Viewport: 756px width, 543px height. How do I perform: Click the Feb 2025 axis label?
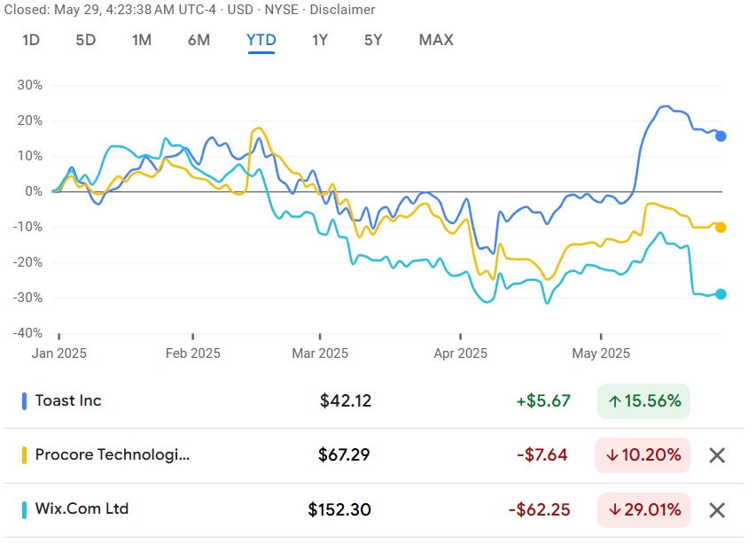[193, 353]
